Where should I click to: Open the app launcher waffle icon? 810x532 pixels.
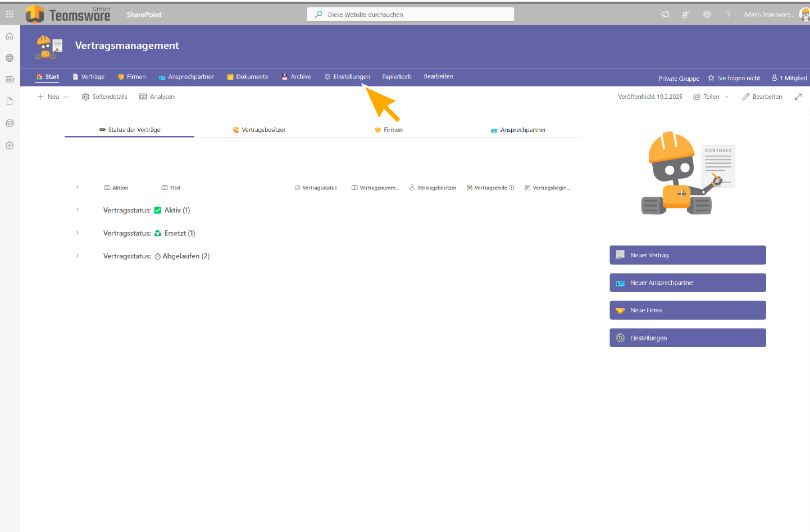pyautogui.click(x=10, y=14)
